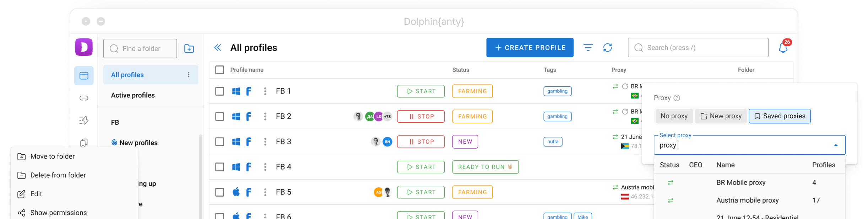Tick the checkbox for profile FB 1
Image resolution: width=868 pixels, height=219 pixels.
(x=220, y=91)
